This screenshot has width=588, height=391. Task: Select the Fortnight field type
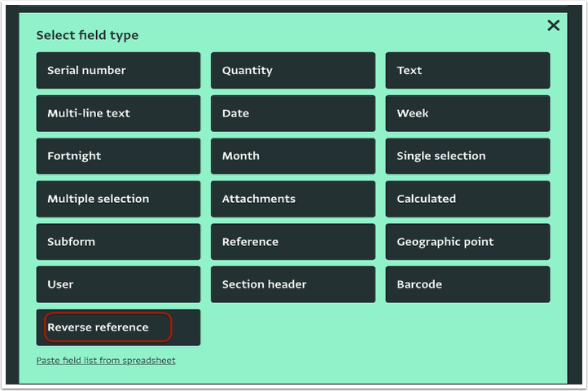click(118, 156)
